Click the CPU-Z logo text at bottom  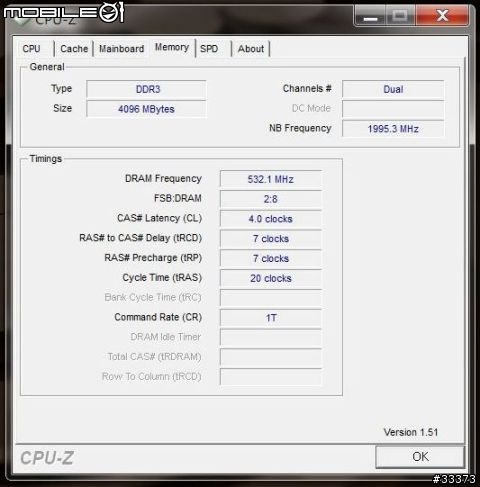coord(47,458)
